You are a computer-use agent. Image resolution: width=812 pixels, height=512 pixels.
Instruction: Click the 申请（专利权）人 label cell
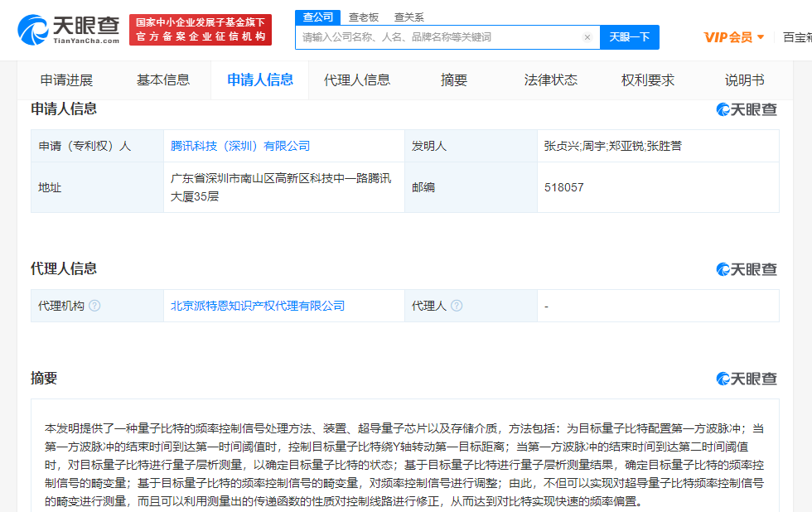coord(98,146)
